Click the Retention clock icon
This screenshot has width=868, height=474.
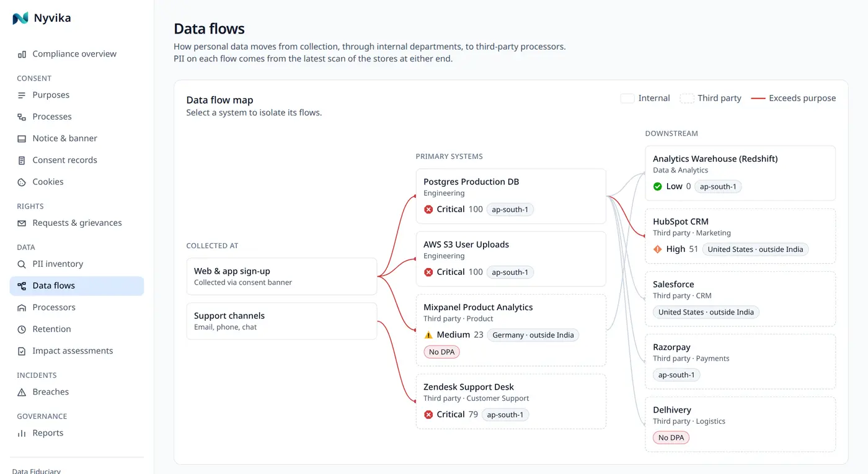click(22, 329)
